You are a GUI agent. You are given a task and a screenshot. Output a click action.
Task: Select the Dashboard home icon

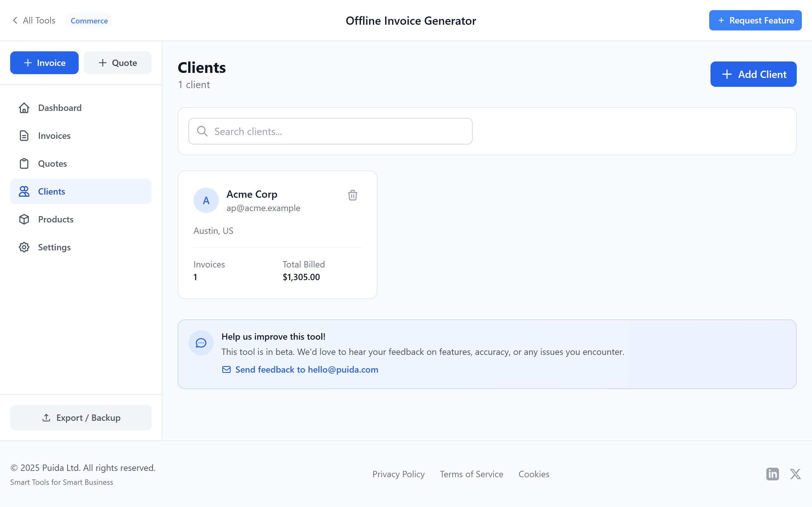[x=24, y=108]
